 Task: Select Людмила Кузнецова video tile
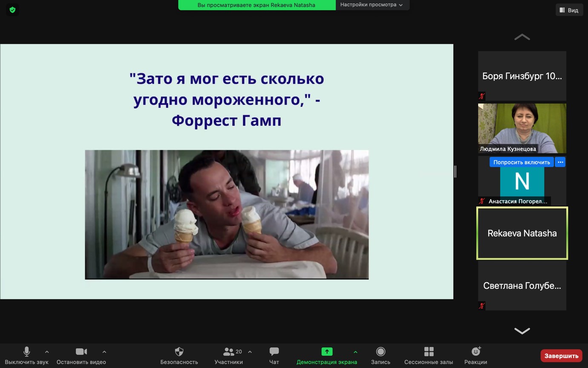[522, 128]
